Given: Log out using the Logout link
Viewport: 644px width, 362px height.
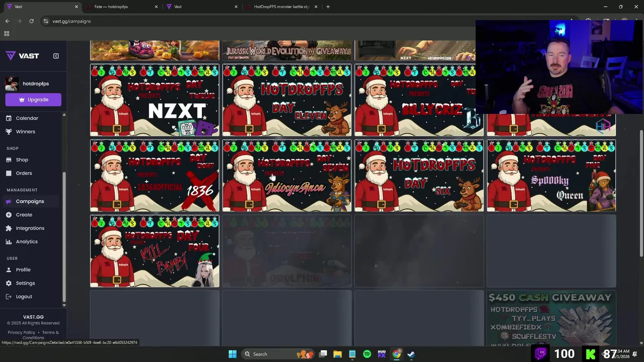Looking at the screenshot, I should click(x=24, y=297).
